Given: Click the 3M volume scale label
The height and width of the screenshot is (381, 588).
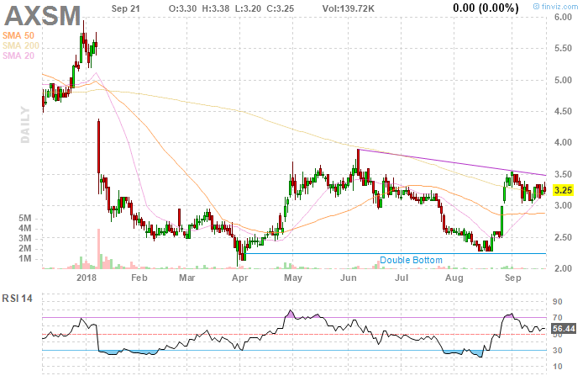Looking at the screenshot, I should point(24,238).
